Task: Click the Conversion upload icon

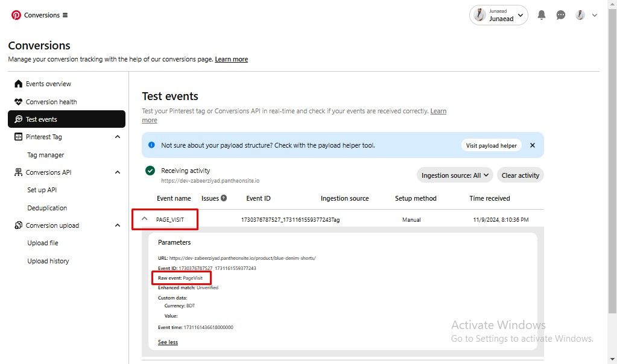Action: 19,225
